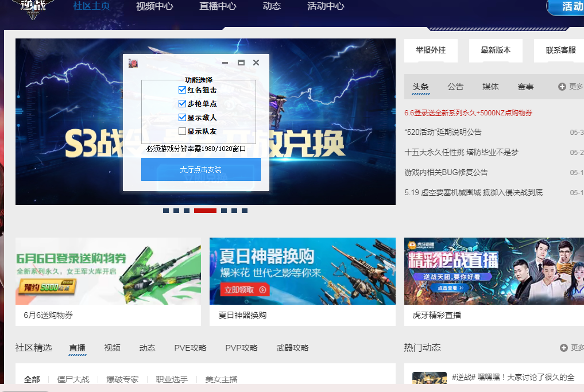Screen dimensions: 584x392
Task: Switch to 动态 tab in 社区精选
Action: 147,348
